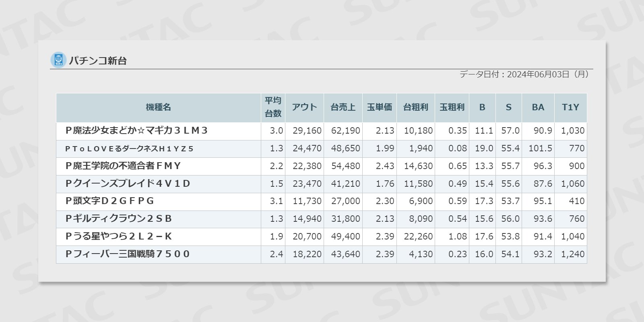Click the T1Y value 1,060
This screenshot has width=644, height=322.
573,184
